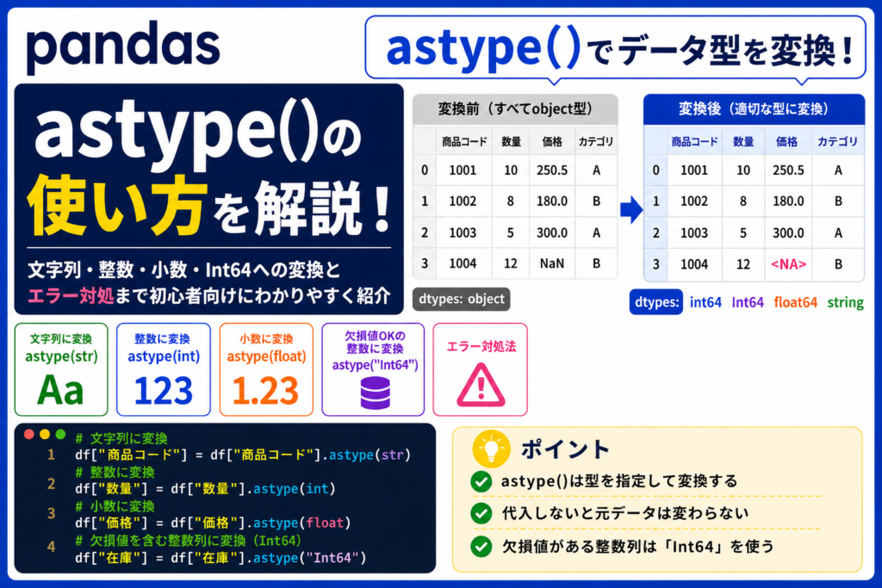Click the pink エラー対処 text in the subtitle
Screen dimensions: 882x588
tap(71, 295)
